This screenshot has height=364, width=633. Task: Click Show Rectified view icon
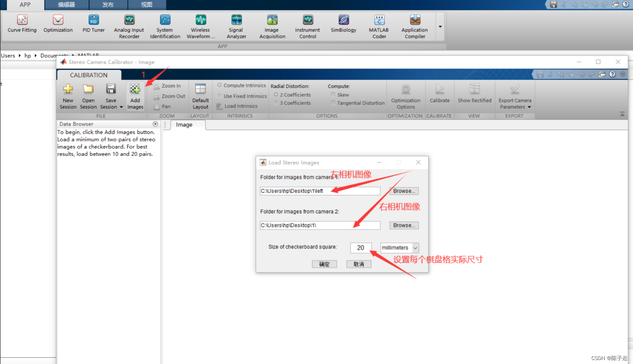(474, 89)
